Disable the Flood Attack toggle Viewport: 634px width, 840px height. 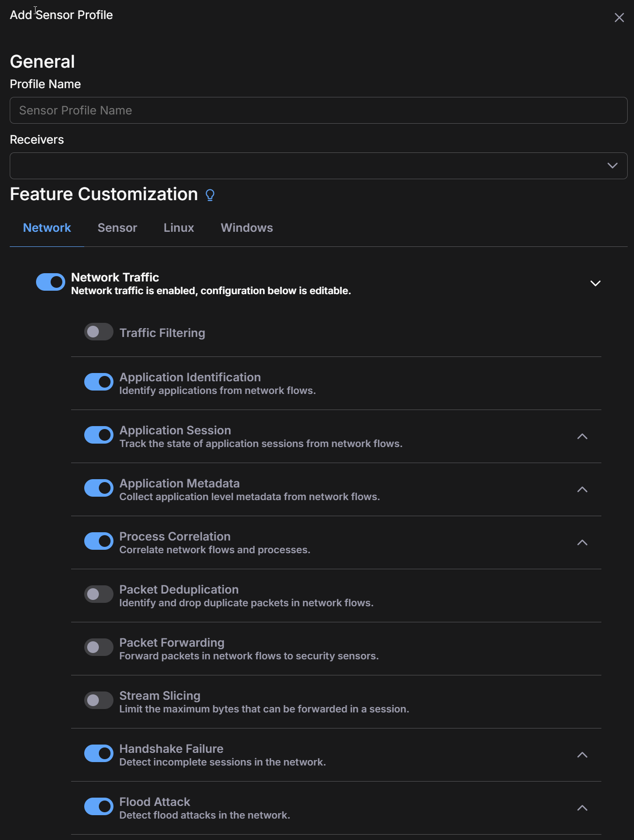tap(99, 807)
